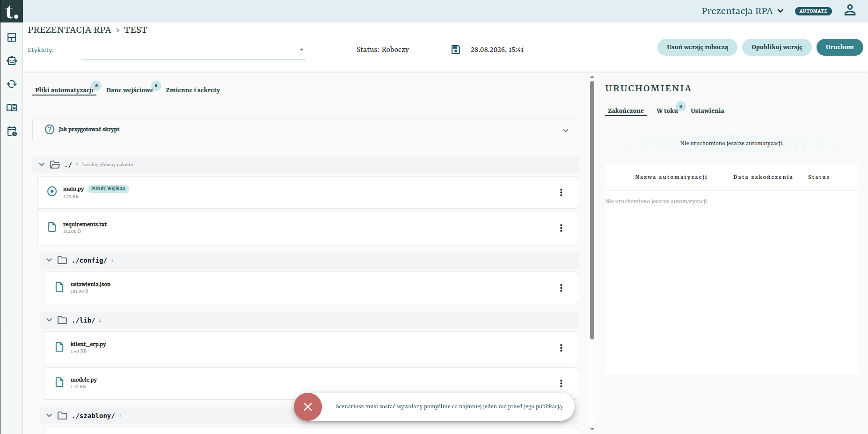Click the plus to add an etykieta
The image size is (868, 434).
click(x=302, y=49)
